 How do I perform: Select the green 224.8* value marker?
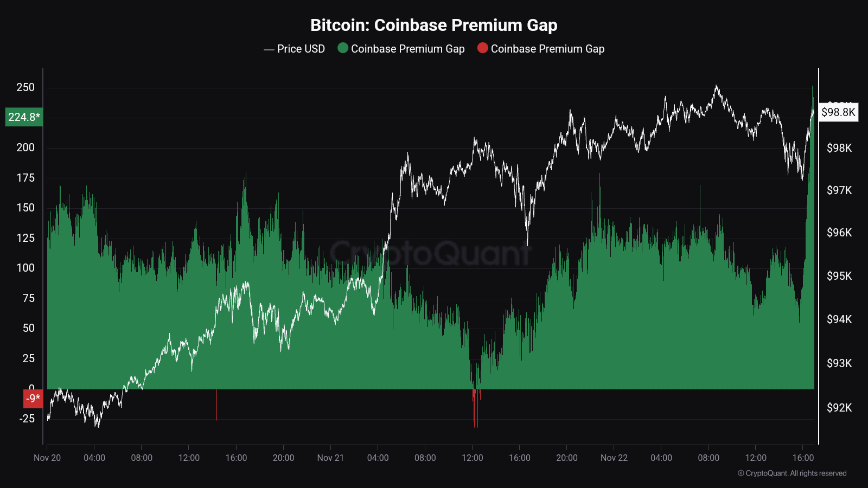24,117
